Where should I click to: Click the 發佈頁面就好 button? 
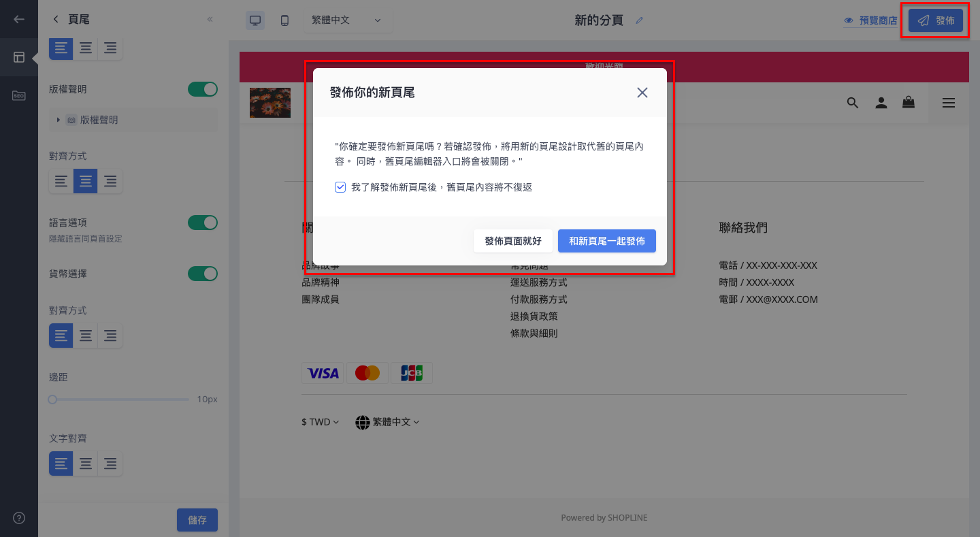coord(513,241)
